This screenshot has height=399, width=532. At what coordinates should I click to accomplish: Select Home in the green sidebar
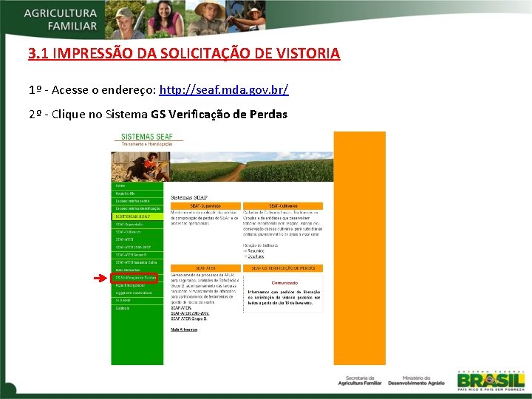tap(120, 186)
